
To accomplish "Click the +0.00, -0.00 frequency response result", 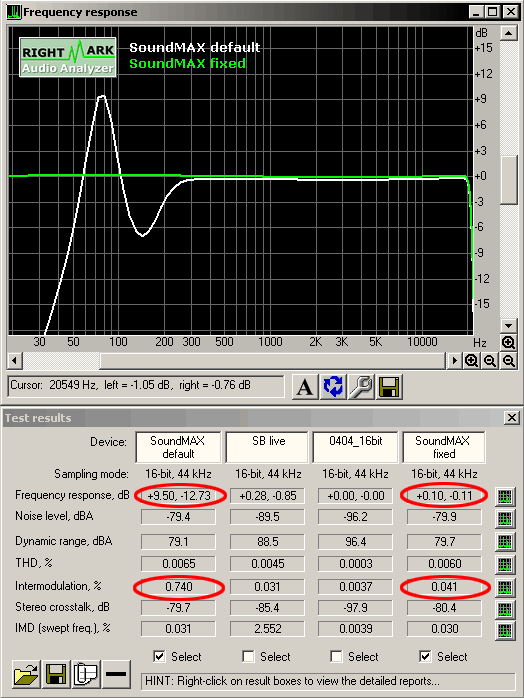I will tap(355, 496).
